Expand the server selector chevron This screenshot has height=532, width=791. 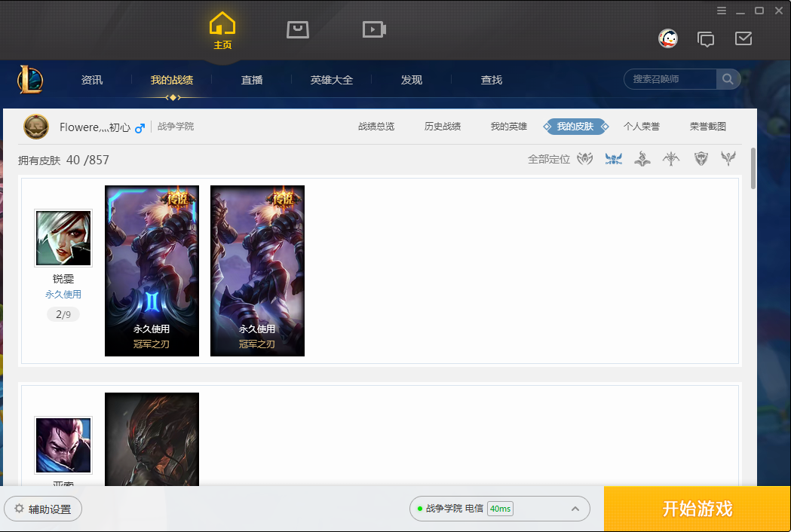pyautogui.click(x=575, y=509)
